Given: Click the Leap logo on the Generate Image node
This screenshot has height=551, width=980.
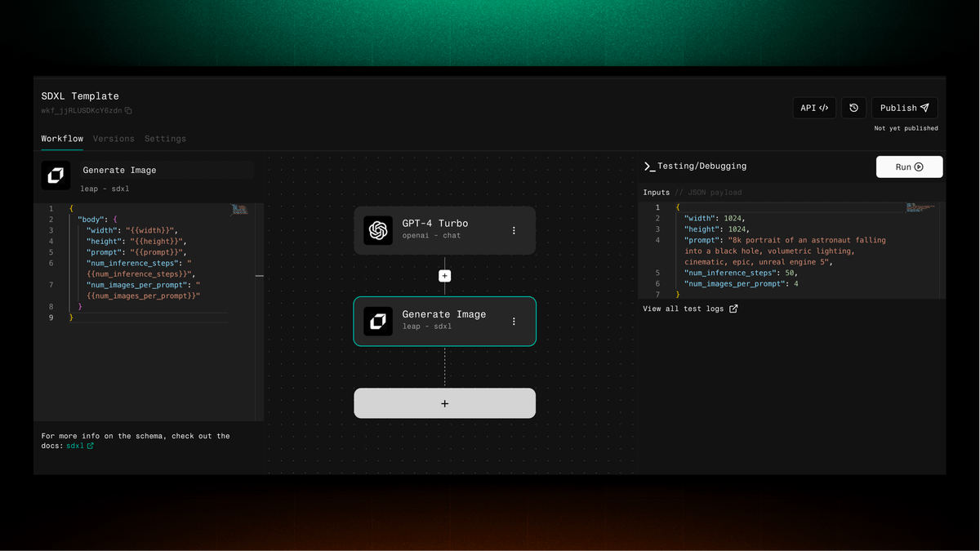Looking at the screenshot, I should click(x=378, y=321).
